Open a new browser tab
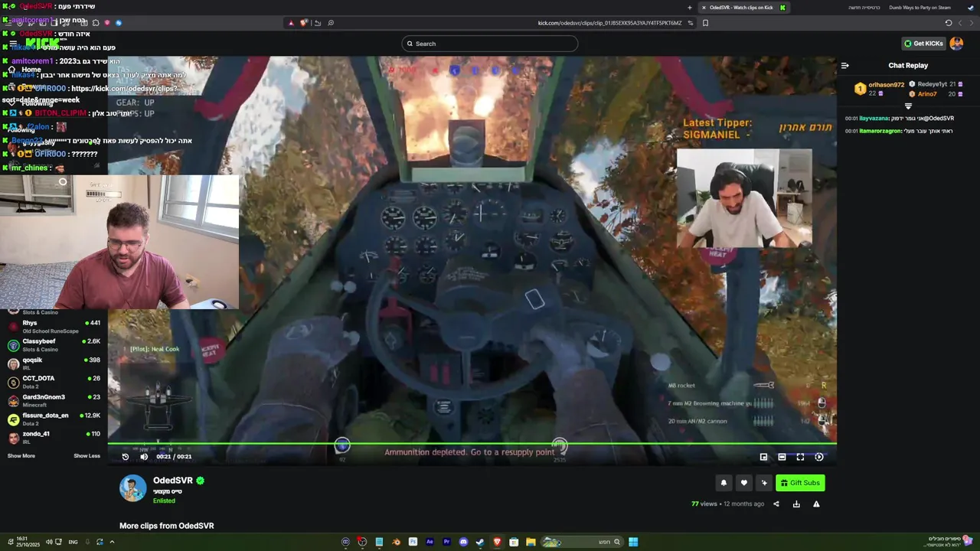The width and height of the screenshot is (980, 551). [x=689, y=8]
